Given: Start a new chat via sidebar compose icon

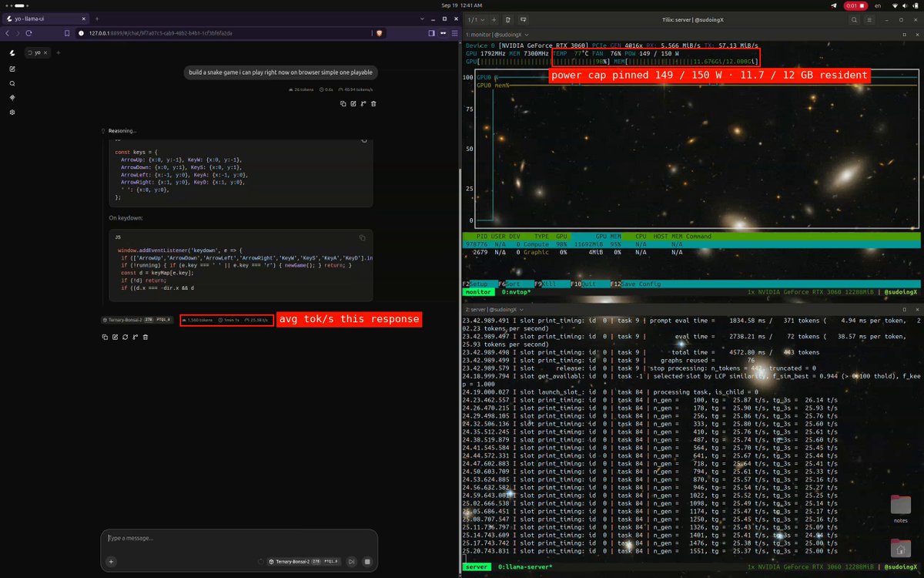Looking at the screenshot, I should pyautogui.click(x=12, y=69).
